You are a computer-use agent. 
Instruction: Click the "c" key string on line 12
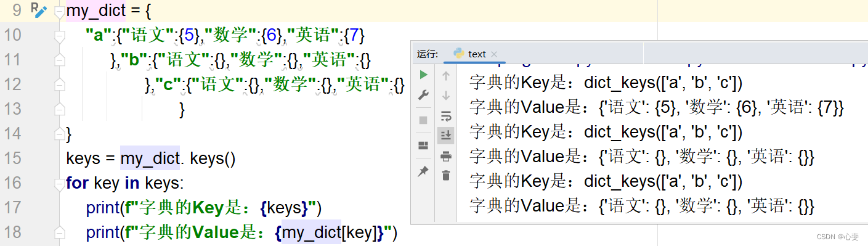pyautogui.click(x=167, y=84)
